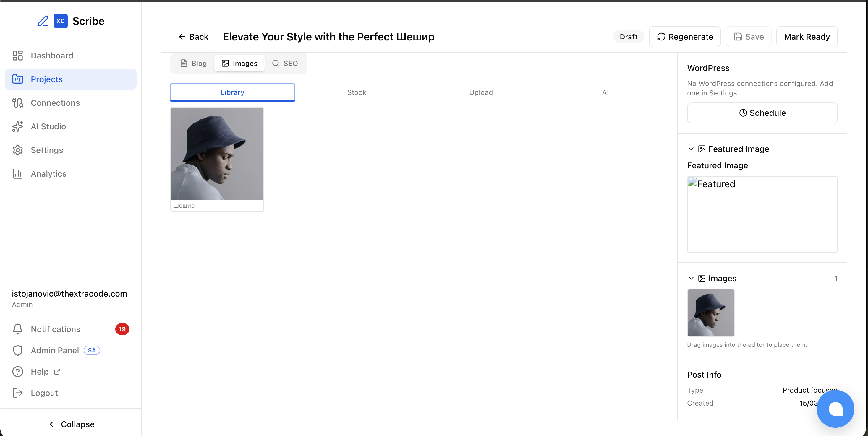Click the Dashboard grid icon
The image size is (868, 436).
[x=17, y=56]
